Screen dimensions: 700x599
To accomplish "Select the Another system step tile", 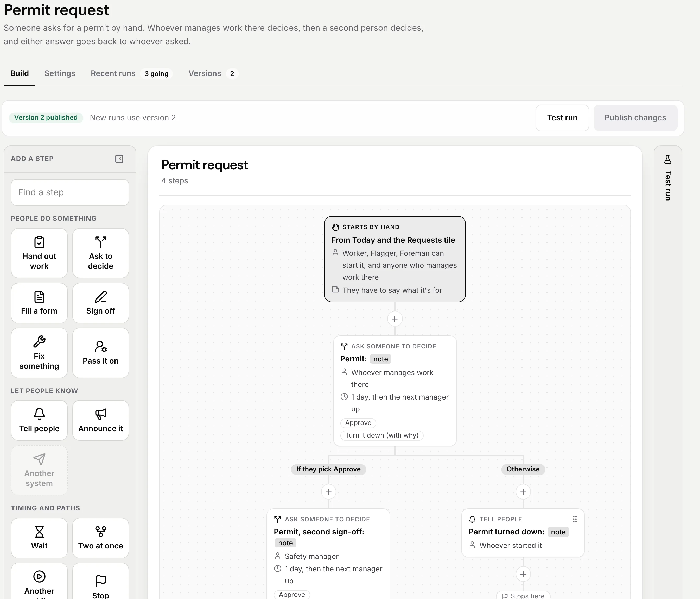I will tap(39, 470).
